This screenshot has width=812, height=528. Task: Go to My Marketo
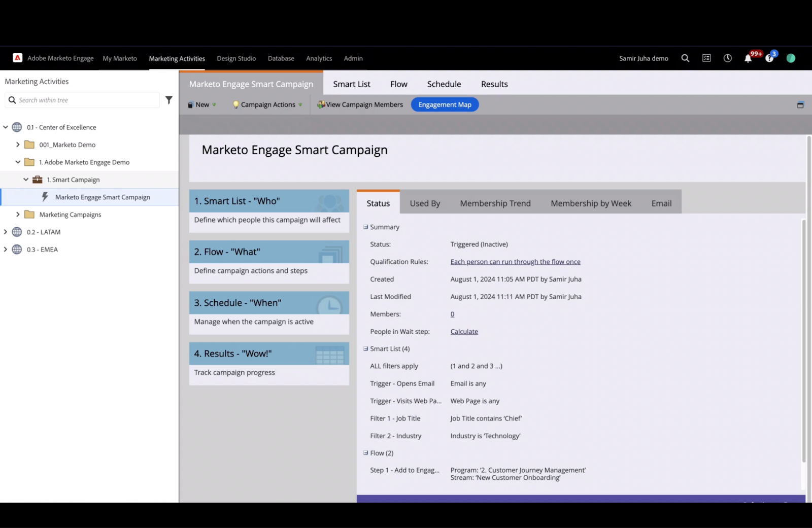tap(120, 58)
